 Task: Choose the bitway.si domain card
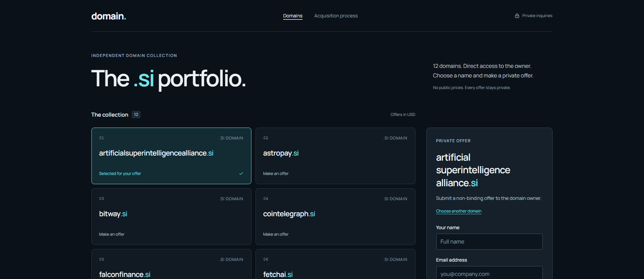(171, 217)
